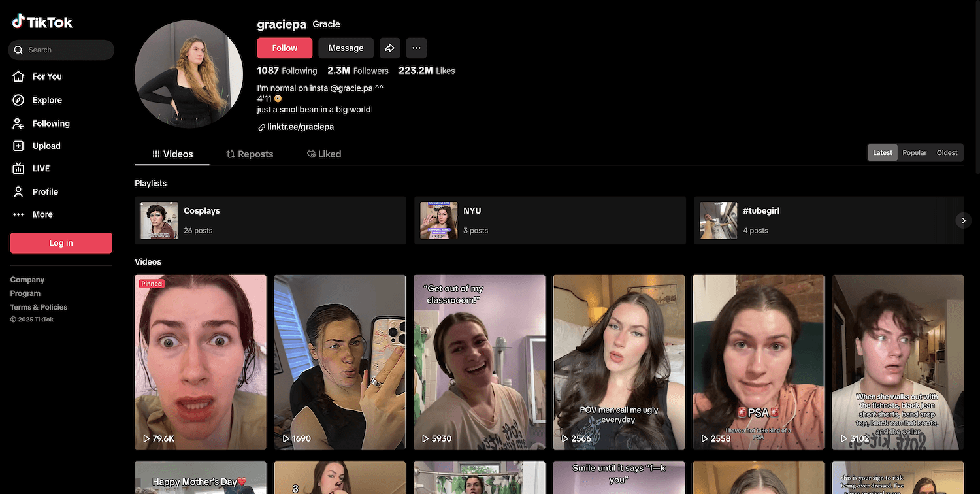
Task: Open the Profile person icon
Action: pos(19,191)
